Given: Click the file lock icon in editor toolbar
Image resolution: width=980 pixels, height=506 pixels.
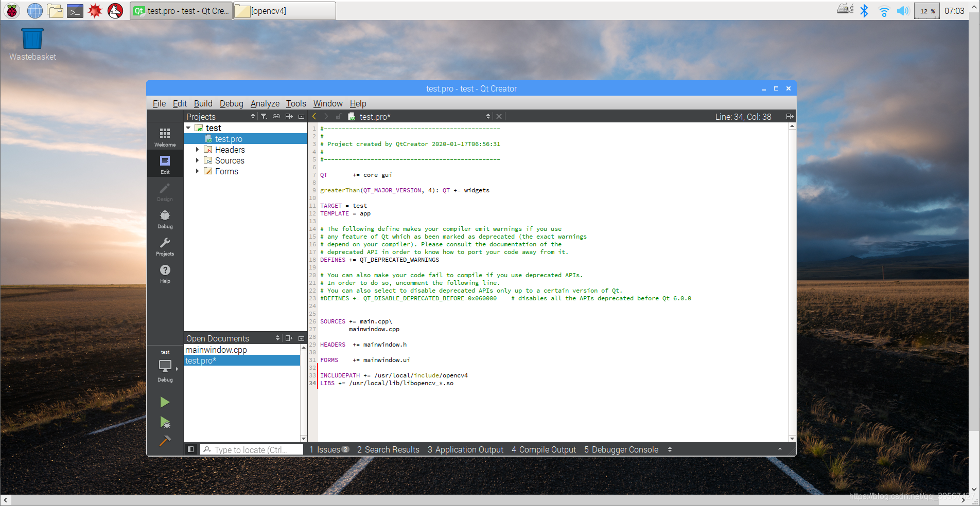Looking at the screenshot, I should pyautogui.click(x=339, y=117).
